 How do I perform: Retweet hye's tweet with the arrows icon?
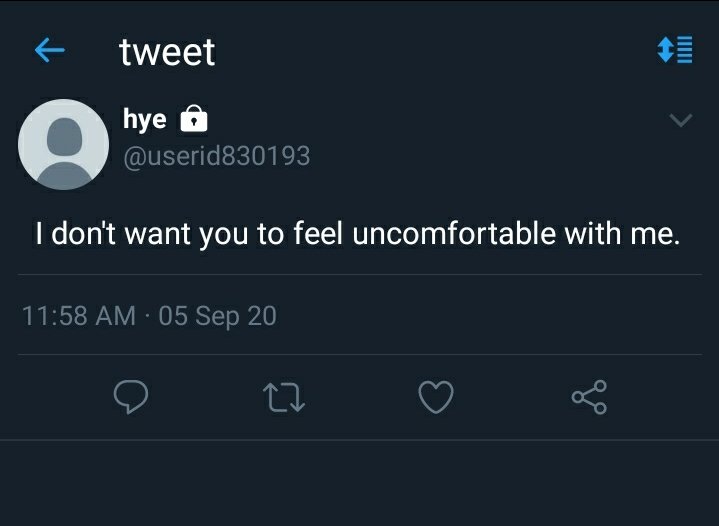click(284, 397)
